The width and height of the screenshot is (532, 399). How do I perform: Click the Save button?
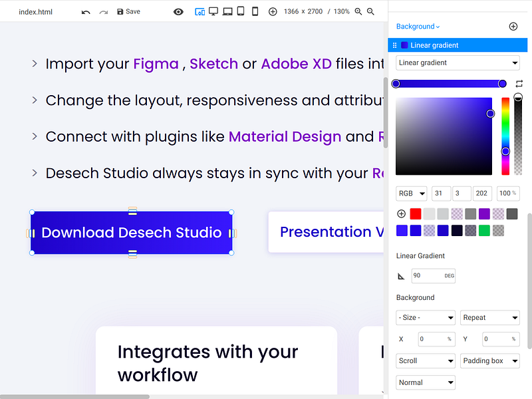coord(128,11)
